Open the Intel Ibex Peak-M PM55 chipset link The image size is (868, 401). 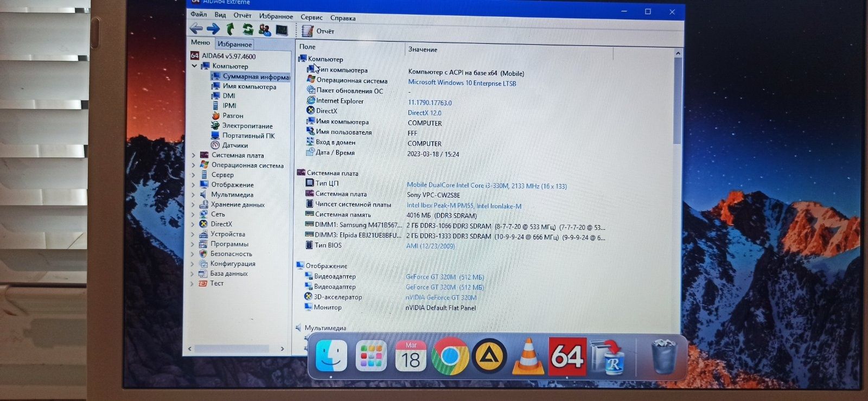click(x=464, y=206)
